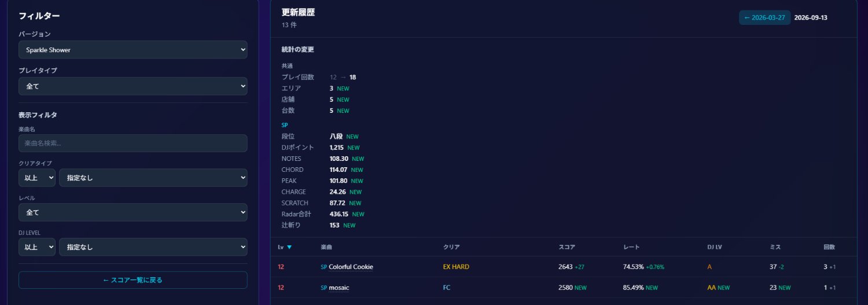Image resolution: width=868 pixels, height=305 pixels.
Task: Open the Colorful Cookie song link
Action: [x=351, y=267]
